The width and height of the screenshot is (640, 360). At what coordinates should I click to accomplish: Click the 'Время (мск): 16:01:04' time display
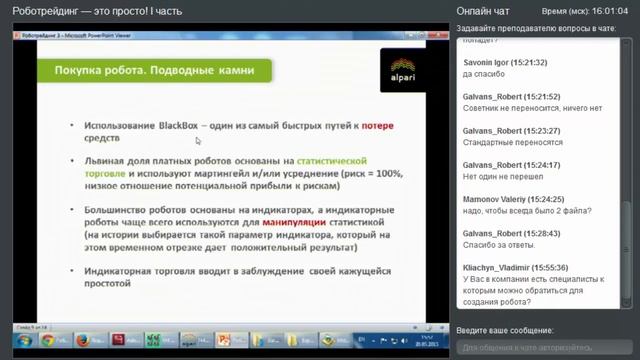(584, 11)
